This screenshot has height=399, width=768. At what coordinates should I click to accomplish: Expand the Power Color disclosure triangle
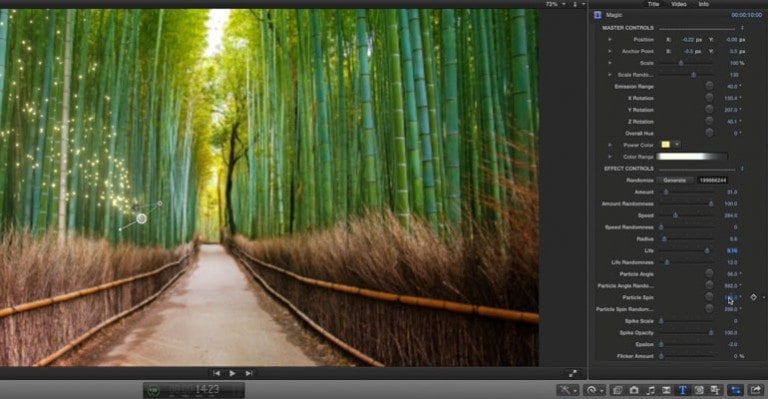[610, 145]
